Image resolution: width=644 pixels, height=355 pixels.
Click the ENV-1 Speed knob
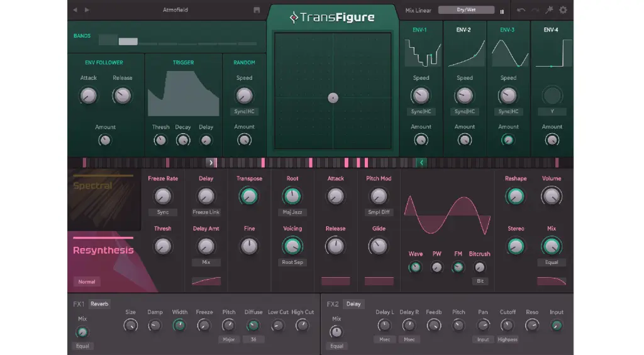point(421,96)
